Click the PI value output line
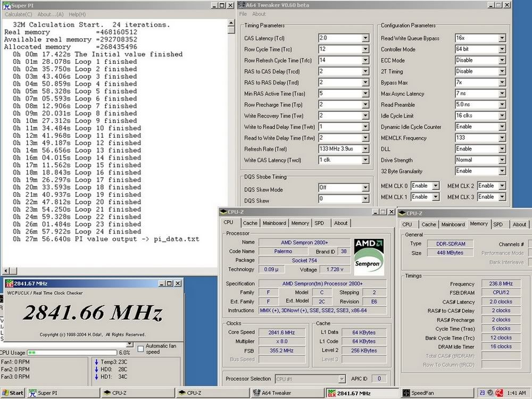532x399 pixels. point(106,239)
